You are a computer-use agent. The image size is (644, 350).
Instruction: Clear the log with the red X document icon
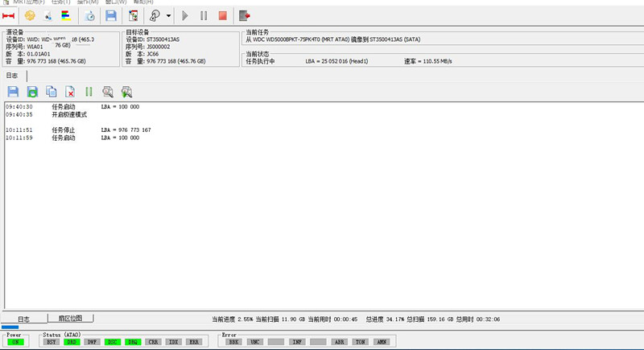coord(70,92)
